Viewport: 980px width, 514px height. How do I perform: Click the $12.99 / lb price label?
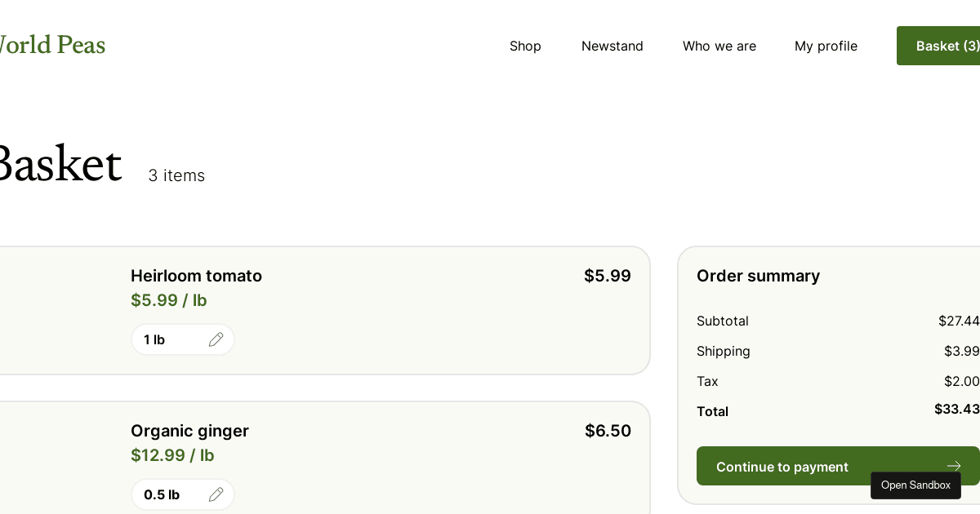point(172,455)
